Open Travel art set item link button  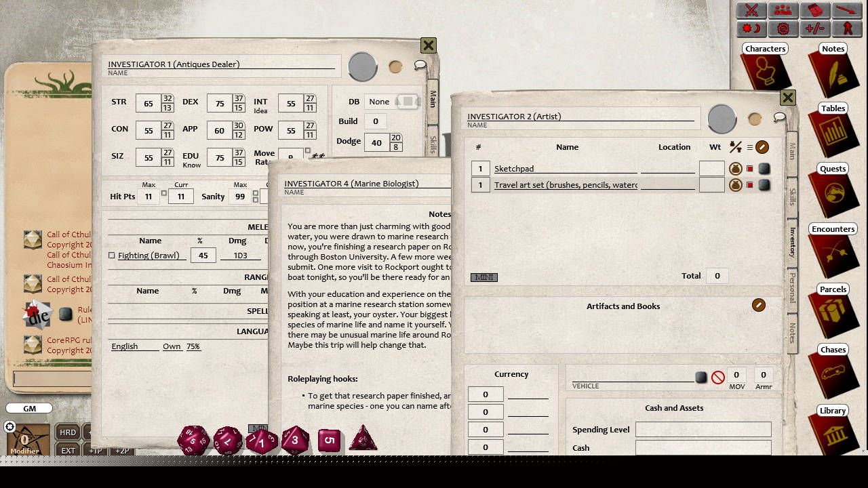[764, 185]
